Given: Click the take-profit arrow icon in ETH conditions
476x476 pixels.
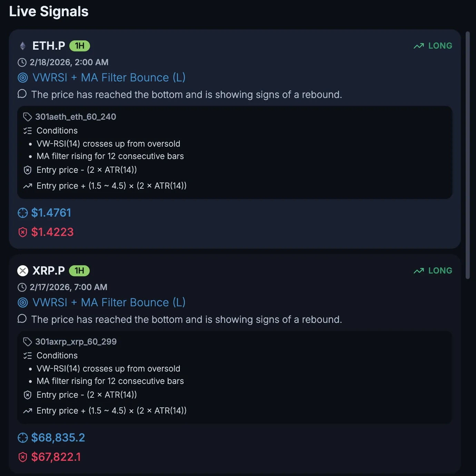Looking at the screenshot, I should click(x=28, y=186).
